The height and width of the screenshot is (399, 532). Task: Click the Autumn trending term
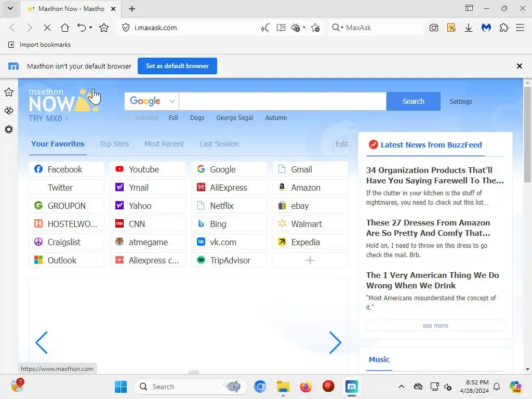[x=276, y=118]
